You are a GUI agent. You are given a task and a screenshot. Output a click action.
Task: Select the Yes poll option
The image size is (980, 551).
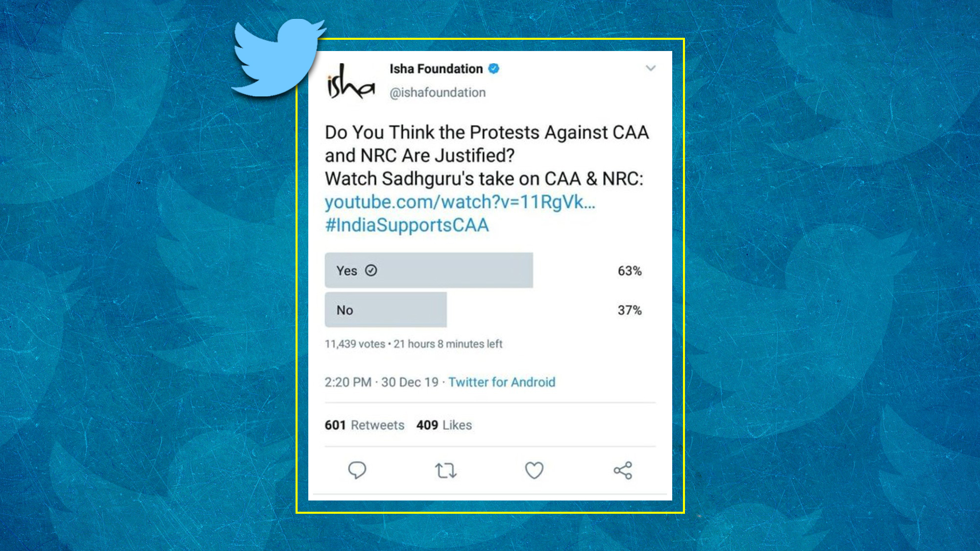tap(429, 270)
